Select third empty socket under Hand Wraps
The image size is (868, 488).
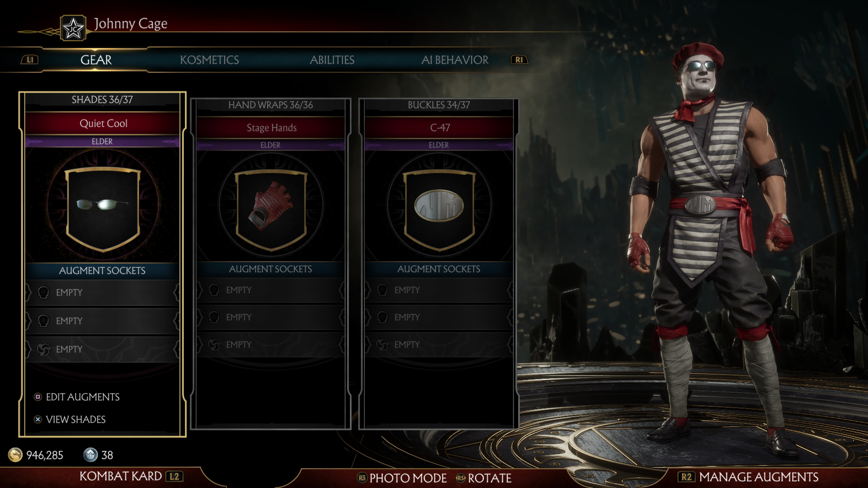click(x=270, y=344)
